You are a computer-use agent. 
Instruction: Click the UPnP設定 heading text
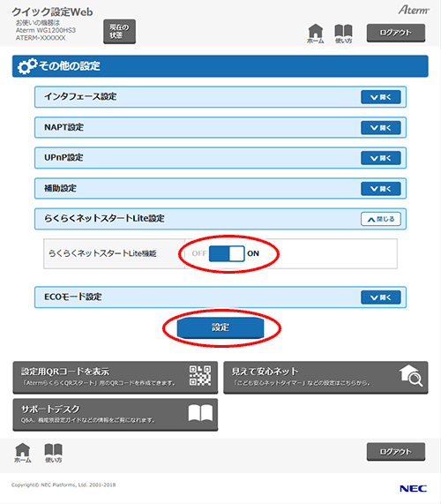64,157
